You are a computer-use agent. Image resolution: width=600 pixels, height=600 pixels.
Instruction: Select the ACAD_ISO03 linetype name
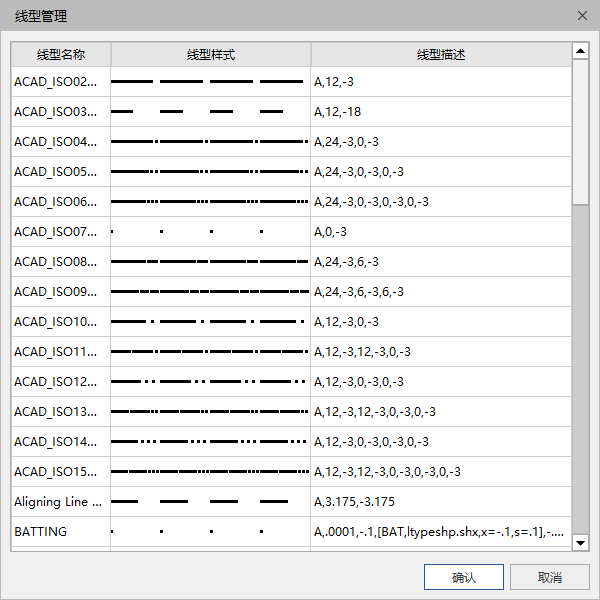[x=55, y=112]
